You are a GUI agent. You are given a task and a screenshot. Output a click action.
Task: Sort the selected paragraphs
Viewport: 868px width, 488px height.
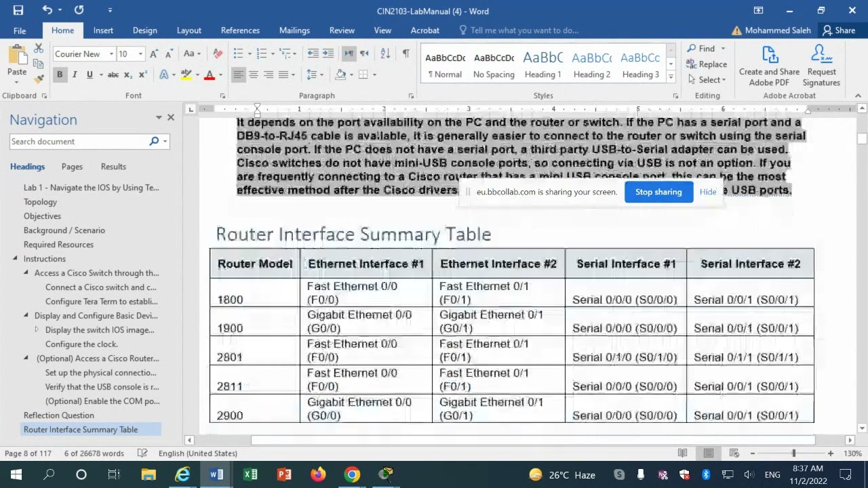pos(385,54)
